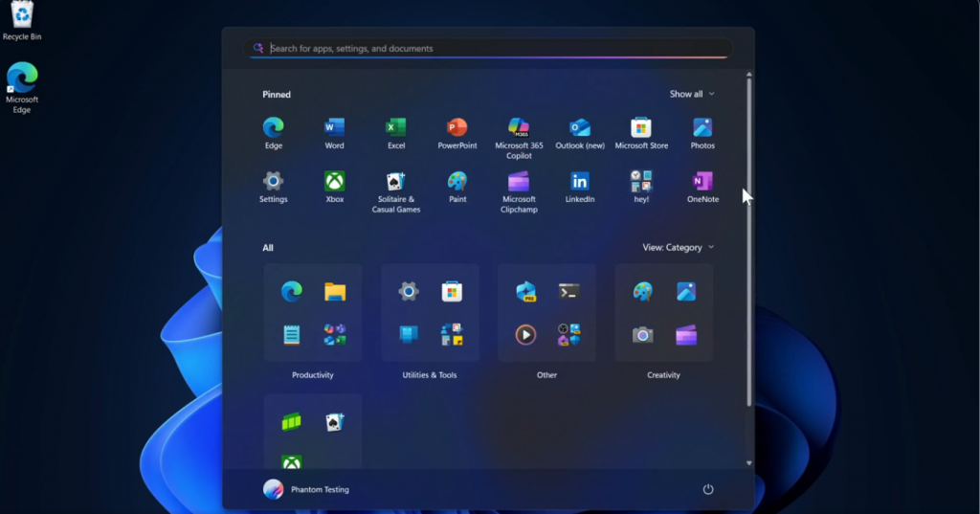Click the Utilities & Tools label
The width and height of the screenshot is (980, 514).
click(x=430, y=375)
